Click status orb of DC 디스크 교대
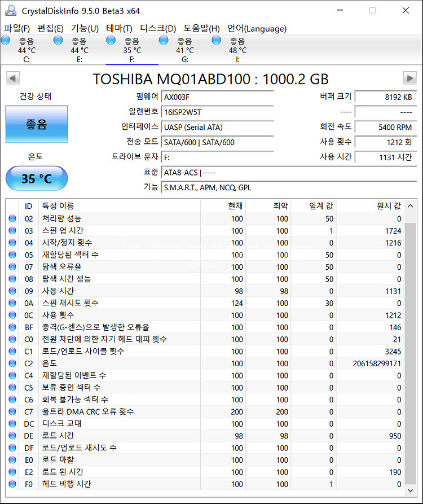Screen dimensions: 423x504 (12, 424)
